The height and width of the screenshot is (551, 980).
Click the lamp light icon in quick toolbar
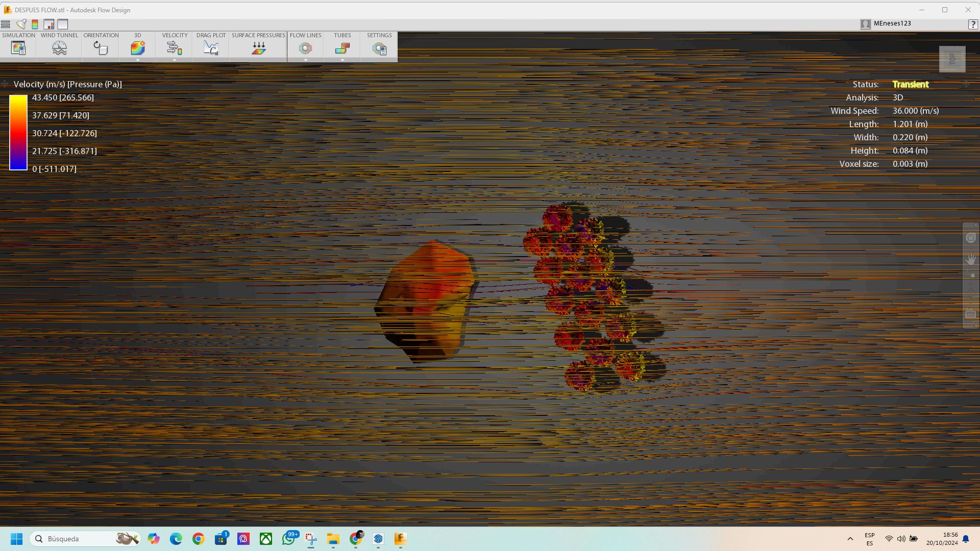point(21,24)
